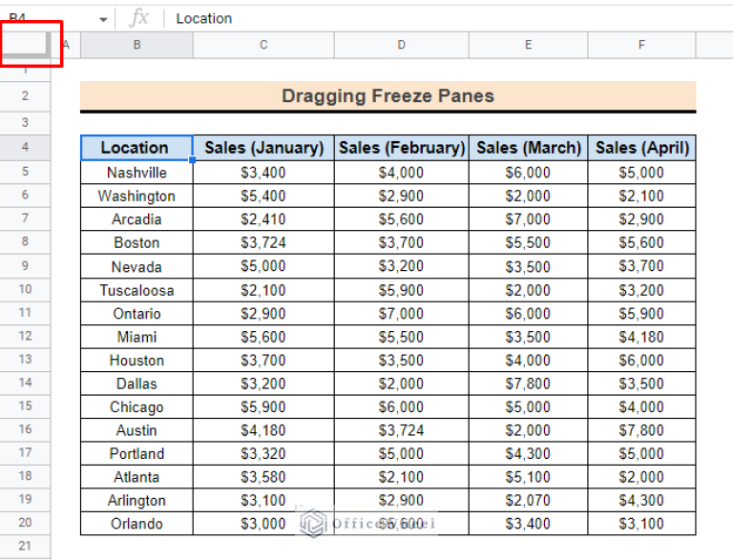Screen dimensions: 733x560
Task: Click Washington's February value $2,900
Action: click(402, 196)
